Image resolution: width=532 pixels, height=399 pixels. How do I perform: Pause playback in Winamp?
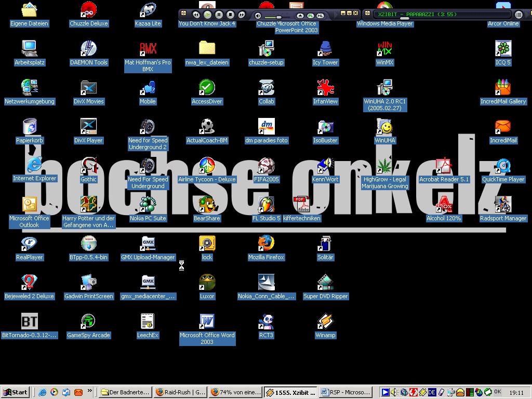[x=219, y=15]
